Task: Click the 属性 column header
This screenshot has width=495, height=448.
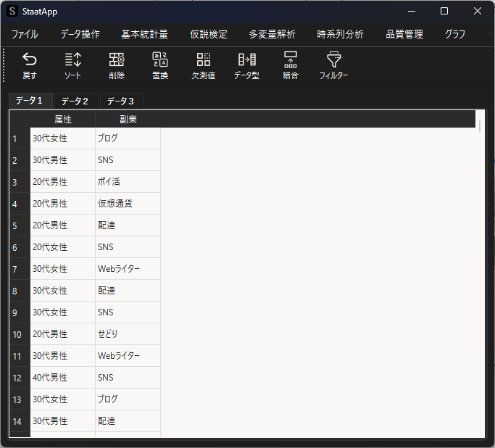Action: (63, 119)
